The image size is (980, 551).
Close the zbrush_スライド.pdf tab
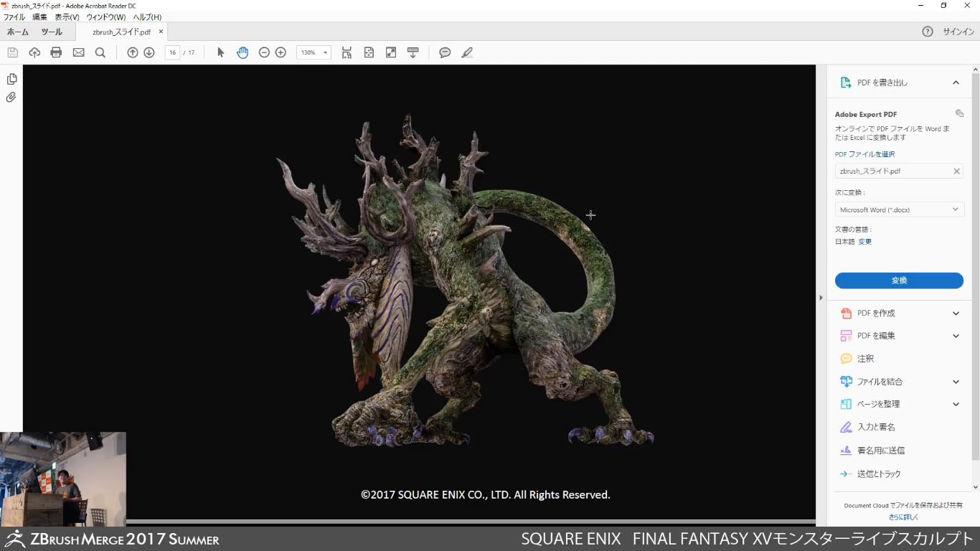[161, 32]
